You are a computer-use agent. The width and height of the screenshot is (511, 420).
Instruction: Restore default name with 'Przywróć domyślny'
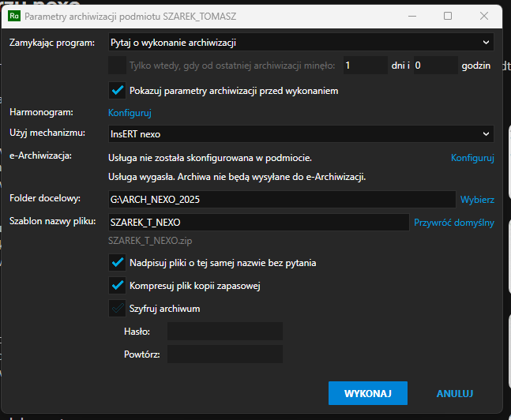[x=454, y=223]
